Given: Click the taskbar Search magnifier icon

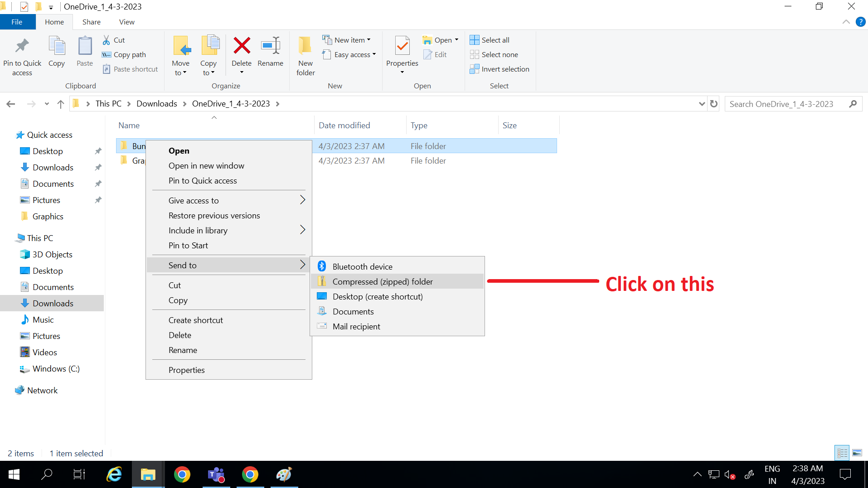Looking at the screenshot, I should point(46,474).
